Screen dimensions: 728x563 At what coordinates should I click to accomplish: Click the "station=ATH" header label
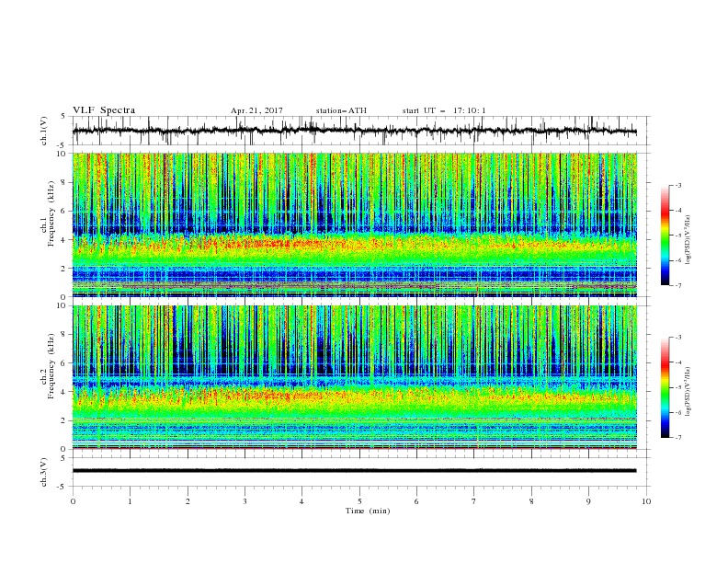tap(341, 110)
